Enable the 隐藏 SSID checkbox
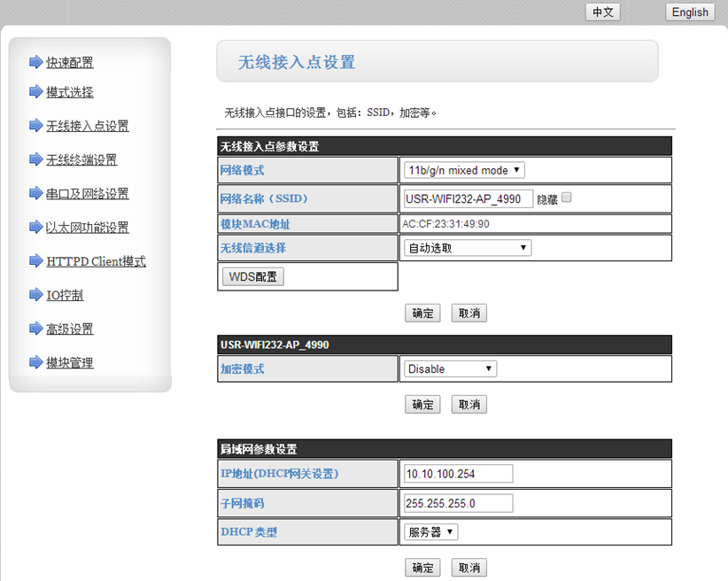 pos(567,198)
